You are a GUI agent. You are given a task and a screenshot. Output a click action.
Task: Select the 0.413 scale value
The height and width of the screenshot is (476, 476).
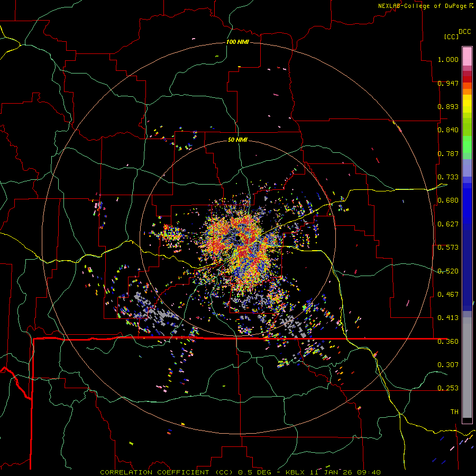coord(448,318)
